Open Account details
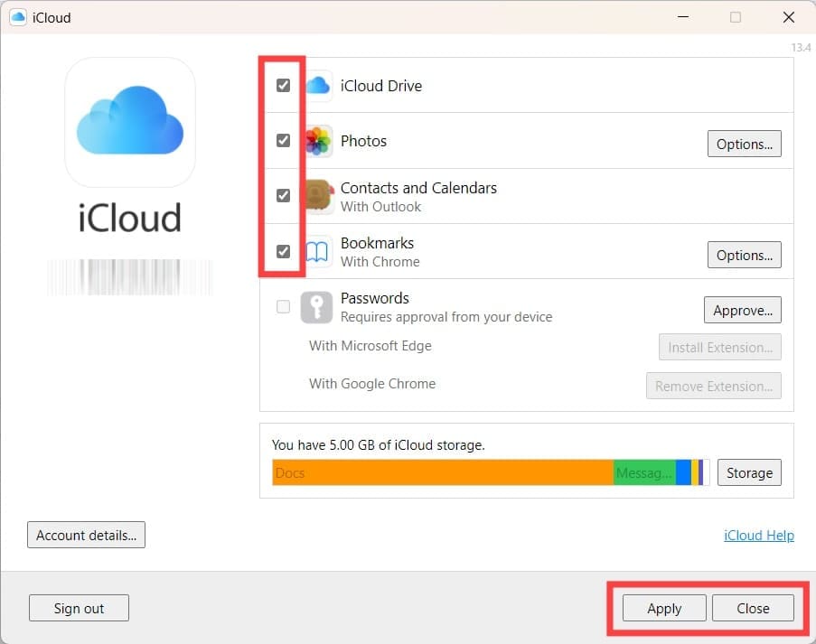This screenshot has height=644, width=816. [x=87, y=535]
